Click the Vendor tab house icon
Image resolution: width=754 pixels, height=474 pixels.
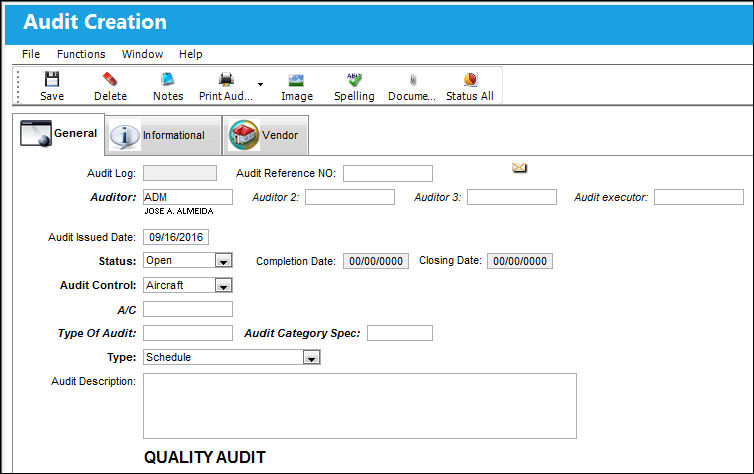click(x=244, y=135)
